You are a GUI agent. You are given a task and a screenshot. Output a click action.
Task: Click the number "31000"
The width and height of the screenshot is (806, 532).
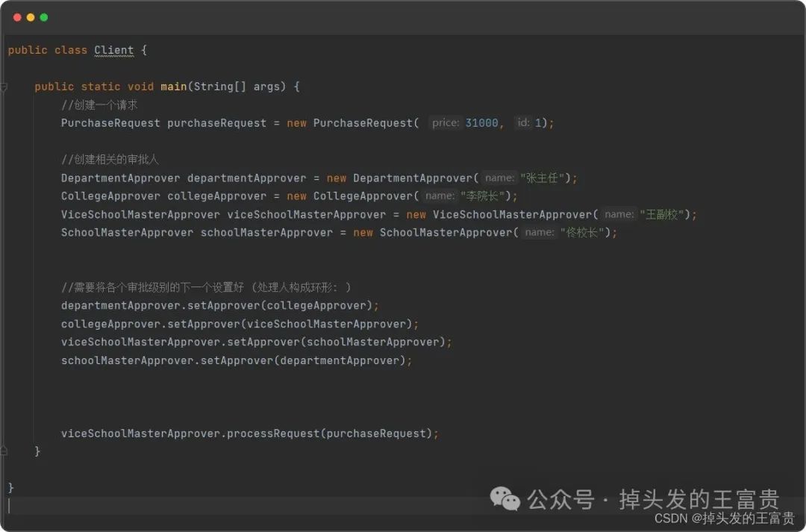[x=481, y=123]
